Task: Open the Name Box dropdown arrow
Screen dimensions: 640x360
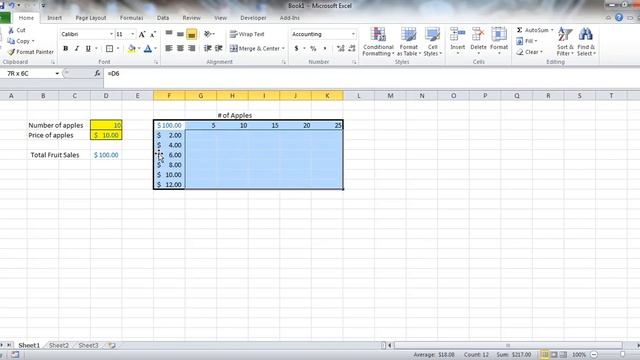Action: pos(57,73)
